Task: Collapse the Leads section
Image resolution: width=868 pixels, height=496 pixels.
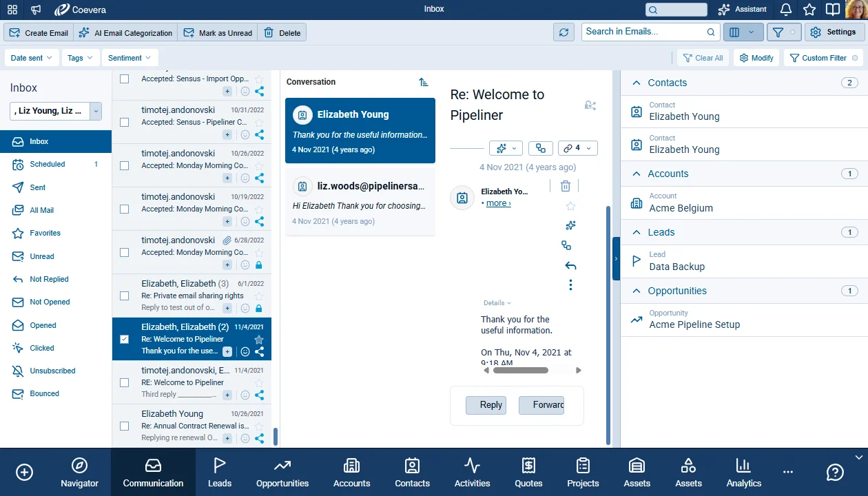Action: (637, 232)
